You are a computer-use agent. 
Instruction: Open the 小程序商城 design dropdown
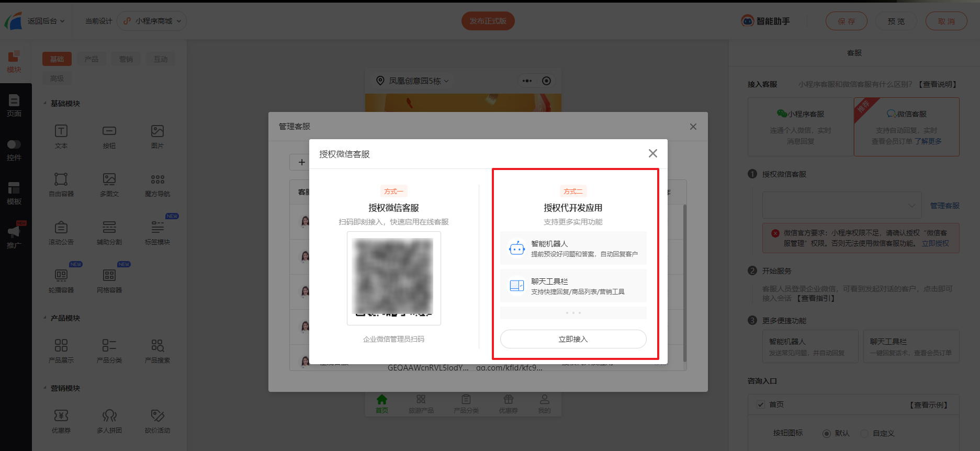pyautogui.click(x=152, y=21)
